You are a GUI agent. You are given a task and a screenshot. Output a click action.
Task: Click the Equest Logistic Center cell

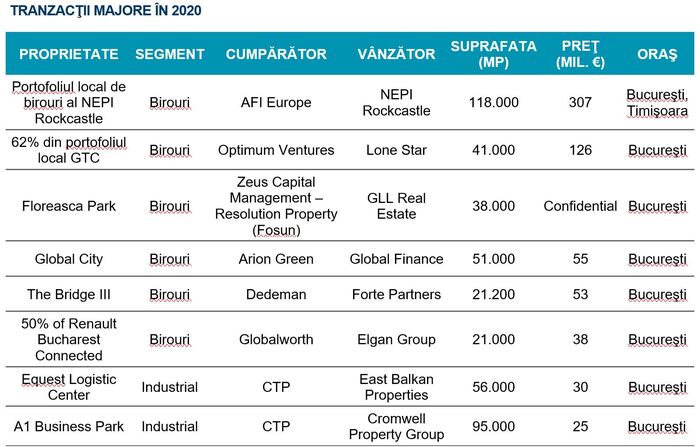[69, 387]
